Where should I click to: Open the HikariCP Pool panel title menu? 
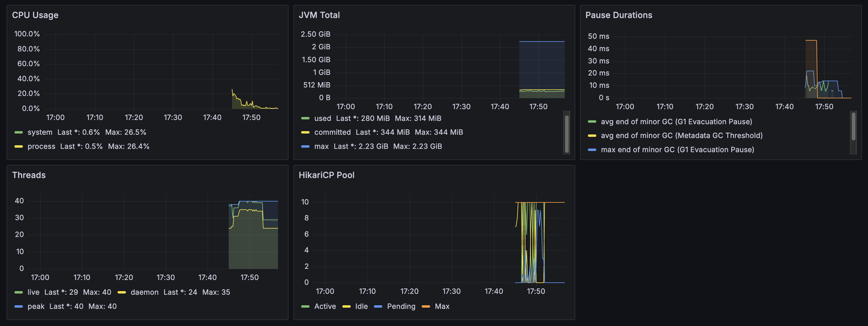[x=326, y=175]
